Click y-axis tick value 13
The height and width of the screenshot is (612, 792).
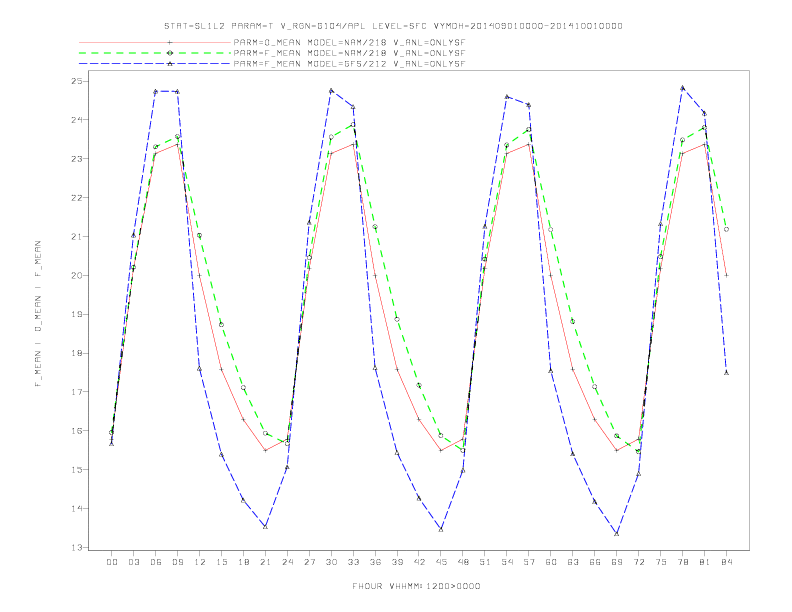[x=78, y=547]
